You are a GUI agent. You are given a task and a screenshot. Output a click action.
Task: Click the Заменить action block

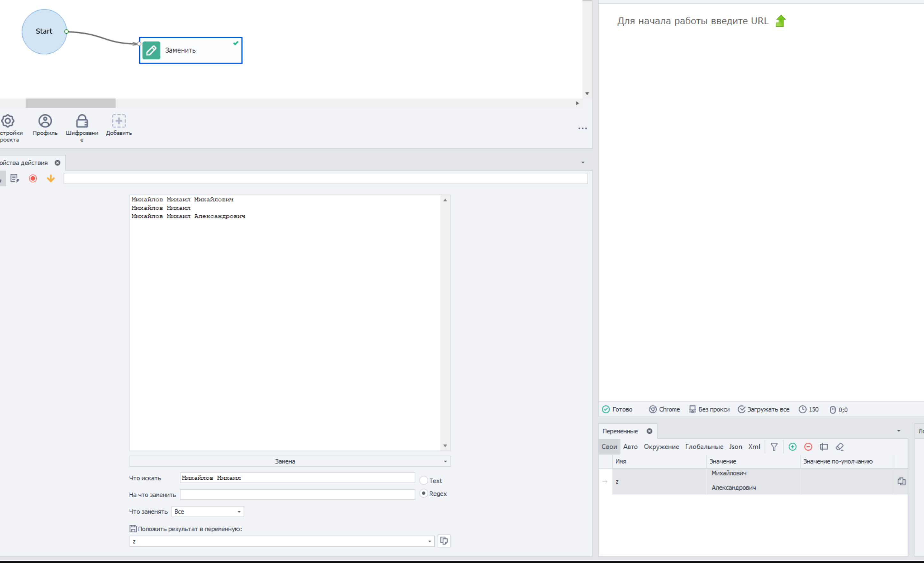click(190, 50)
